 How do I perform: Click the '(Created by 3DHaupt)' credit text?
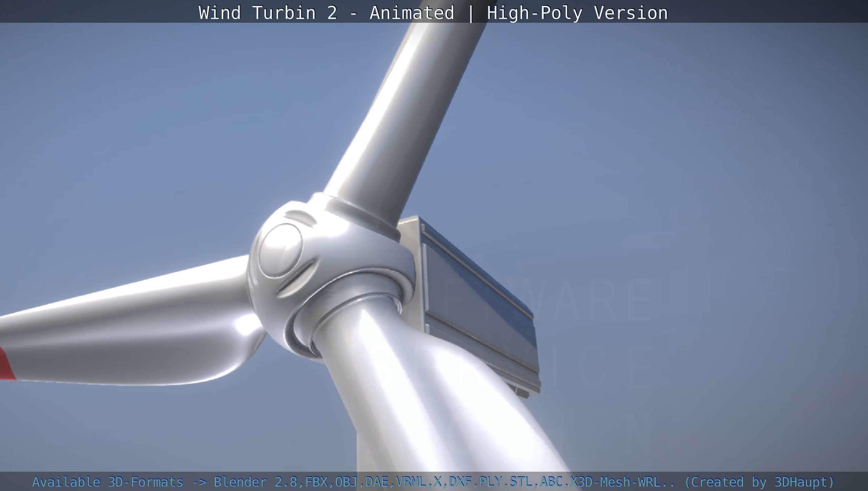(759, 481)
